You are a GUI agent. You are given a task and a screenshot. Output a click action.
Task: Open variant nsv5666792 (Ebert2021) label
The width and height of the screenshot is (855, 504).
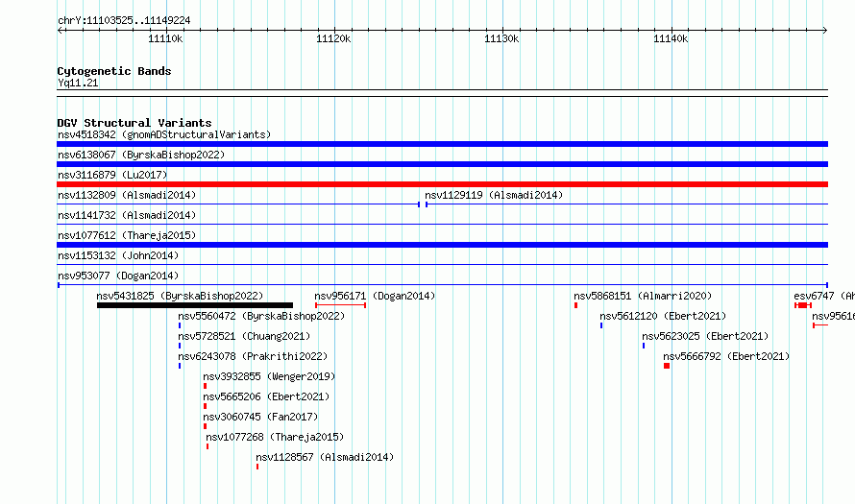coord(726,356)
